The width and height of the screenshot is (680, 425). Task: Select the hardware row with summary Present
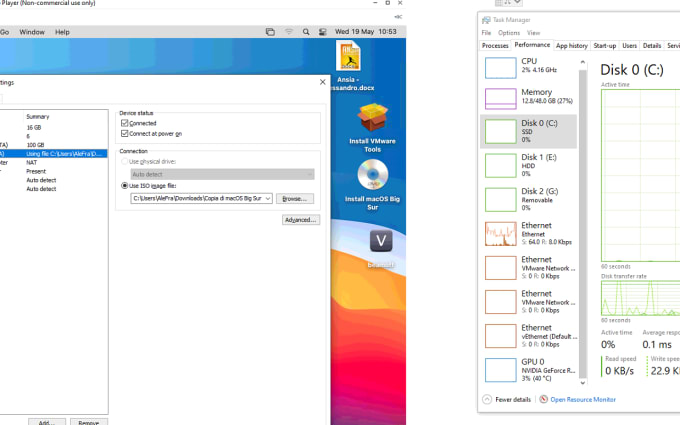(54, 171)
